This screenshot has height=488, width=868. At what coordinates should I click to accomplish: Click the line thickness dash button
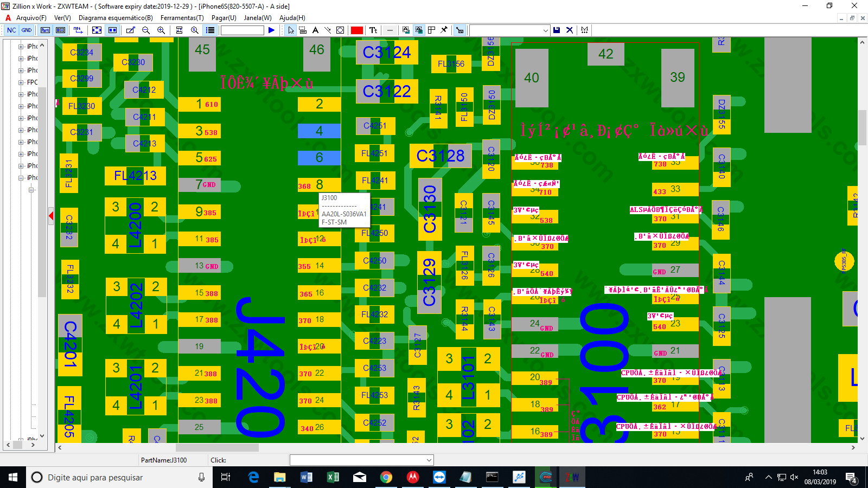click(390, 30)
